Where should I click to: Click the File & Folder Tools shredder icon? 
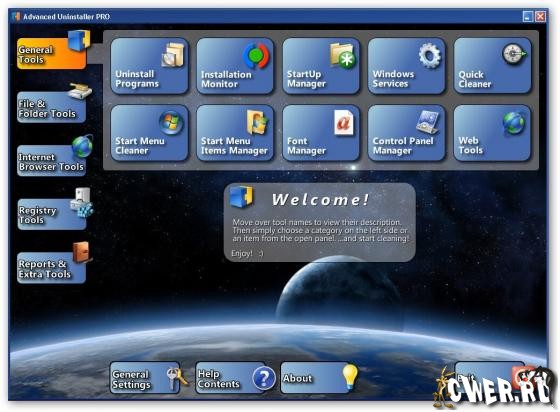(80, 91)
